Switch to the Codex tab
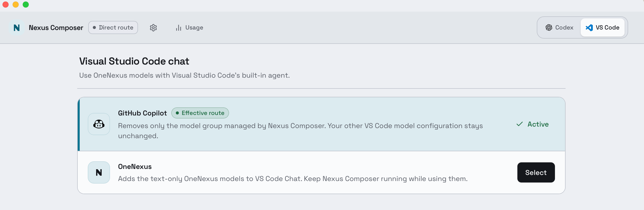The height and width of the screenshot is (210, 644). coord(559,27)
